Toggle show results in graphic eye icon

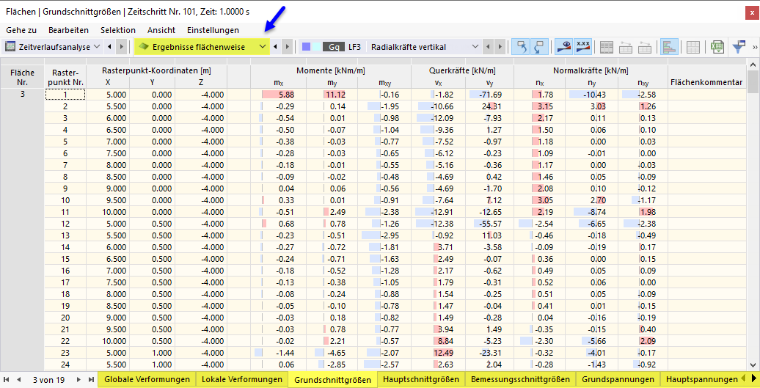coord(564,47)
